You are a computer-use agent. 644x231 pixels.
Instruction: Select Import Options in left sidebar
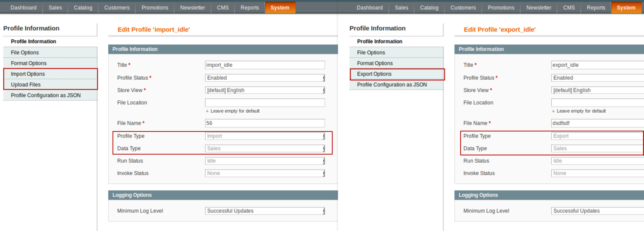(x=50, y=74)
